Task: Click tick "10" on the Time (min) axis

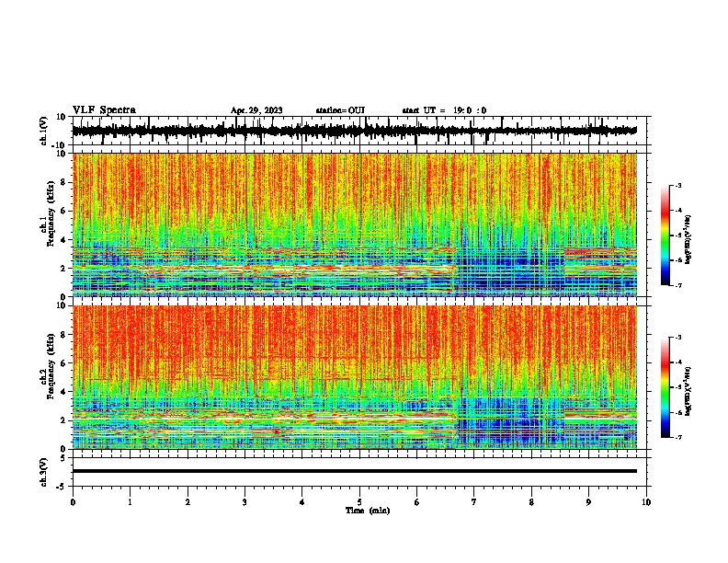Action: (646, 502)
